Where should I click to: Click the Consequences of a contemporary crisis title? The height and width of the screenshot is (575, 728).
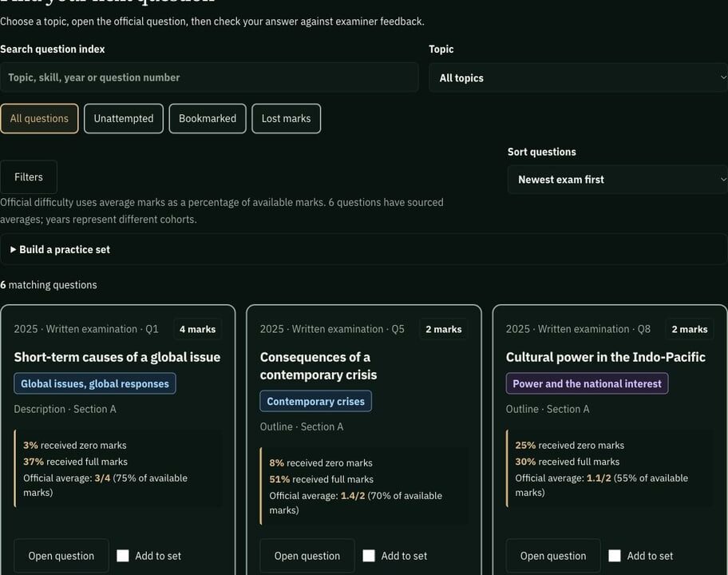point(318,366)
